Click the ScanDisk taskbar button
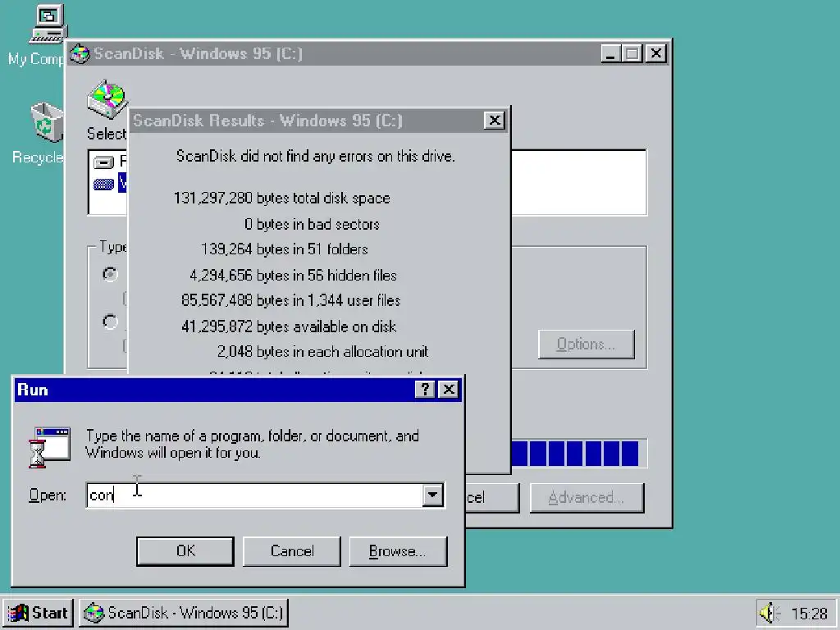This screenshot has height=630, width=840. point(185,612)
